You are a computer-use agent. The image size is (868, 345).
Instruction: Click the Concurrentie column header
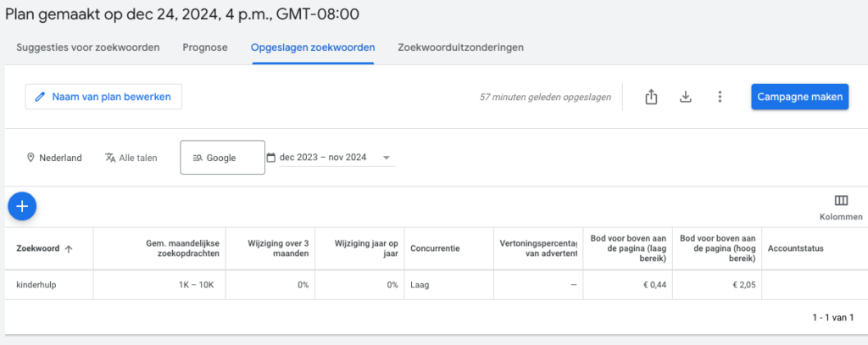[435, 248]
